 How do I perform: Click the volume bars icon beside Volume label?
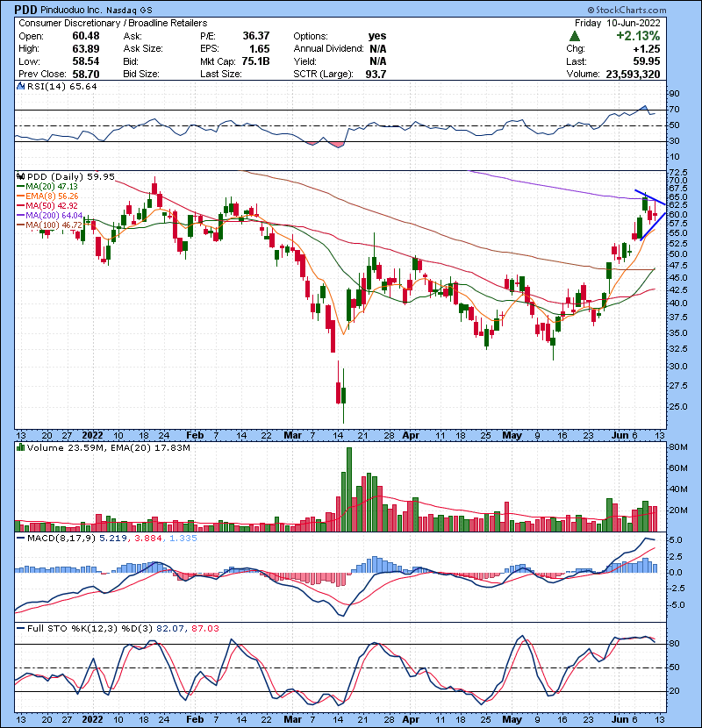point(20,447)
